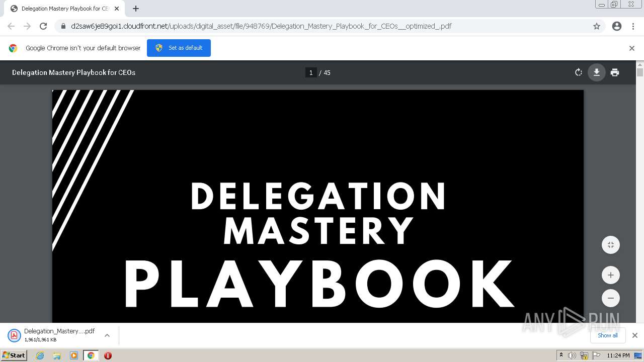
Task: Close the downloads bar
Action: click(x=635, y=335)
